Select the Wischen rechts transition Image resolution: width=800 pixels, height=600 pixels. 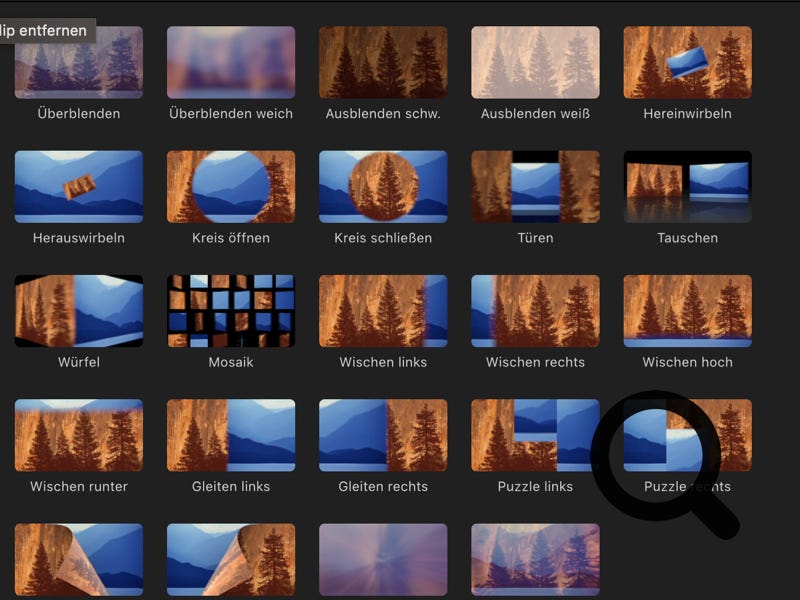[x=535, y=311]
